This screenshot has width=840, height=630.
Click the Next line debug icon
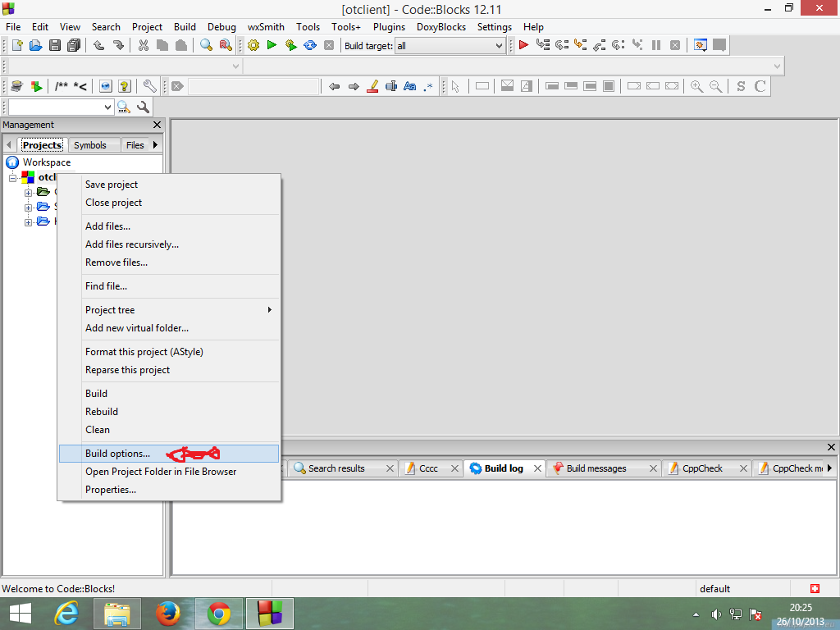click(x=561, y=45)
